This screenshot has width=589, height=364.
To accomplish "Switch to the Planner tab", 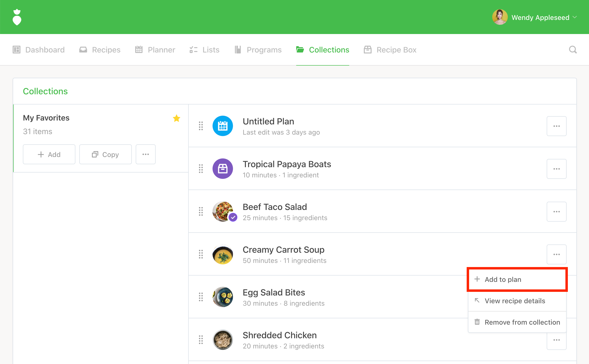I will pyautogui.click(x=155, y=50).
